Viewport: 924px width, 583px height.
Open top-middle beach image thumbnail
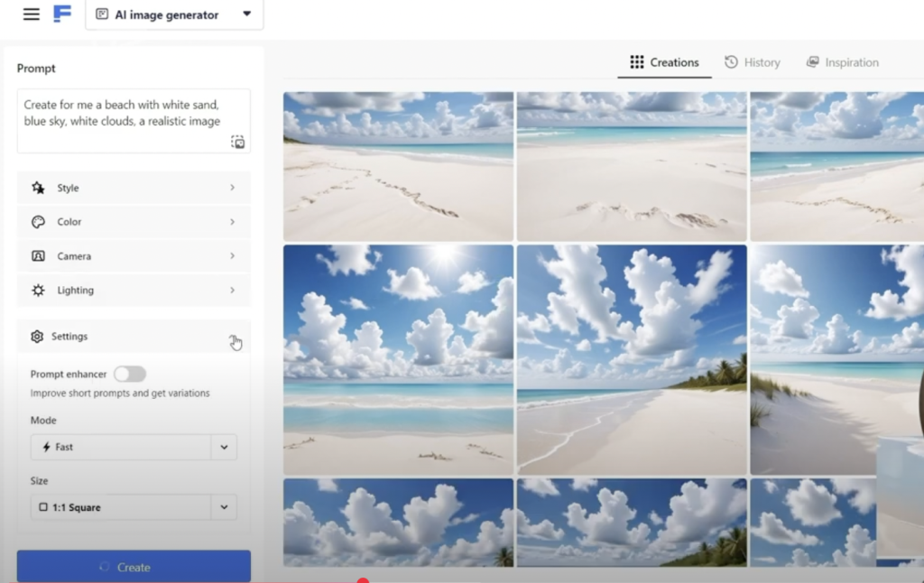click(632, 166)
